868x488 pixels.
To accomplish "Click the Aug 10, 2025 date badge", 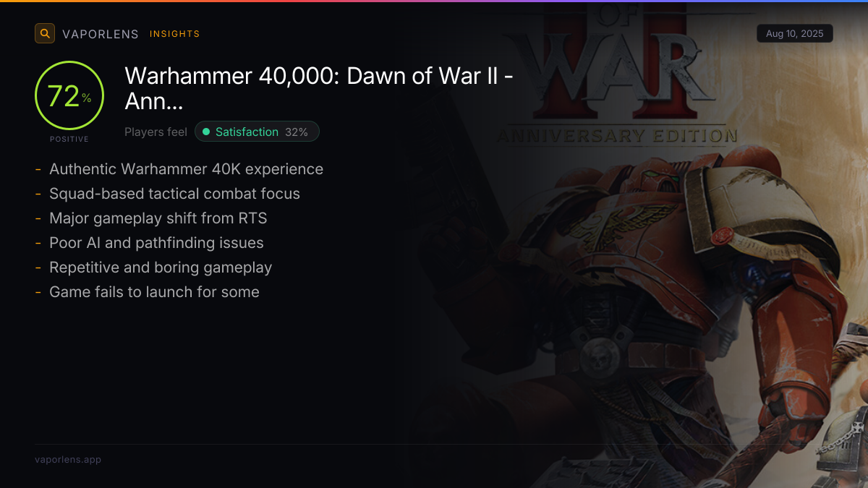I will click(x=795, y=34).
